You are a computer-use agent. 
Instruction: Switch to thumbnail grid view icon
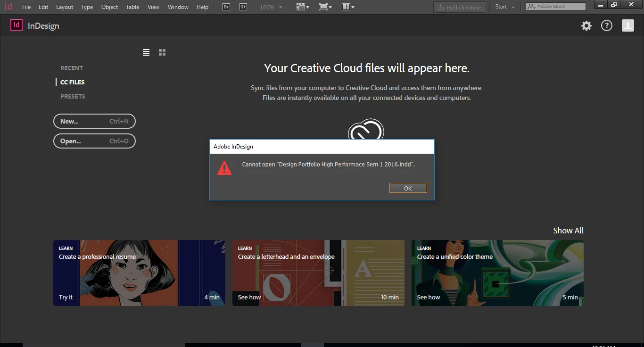pos(162,52)
